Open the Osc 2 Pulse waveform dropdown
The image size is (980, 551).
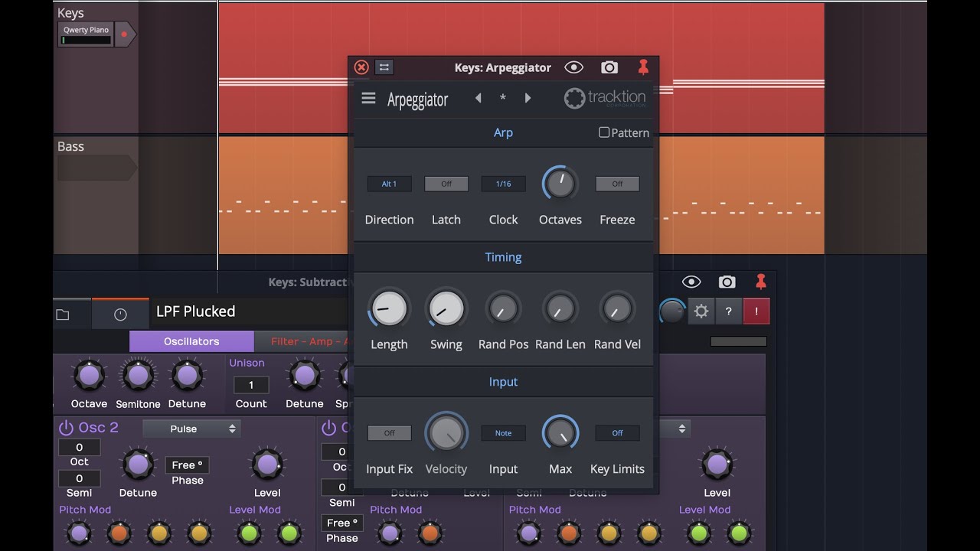(191, 429)
